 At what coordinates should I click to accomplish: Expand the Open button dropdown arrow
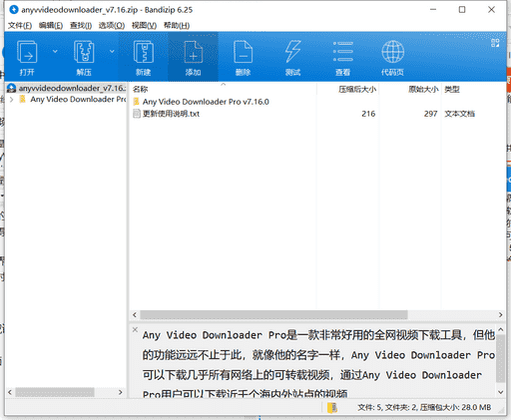55,51
